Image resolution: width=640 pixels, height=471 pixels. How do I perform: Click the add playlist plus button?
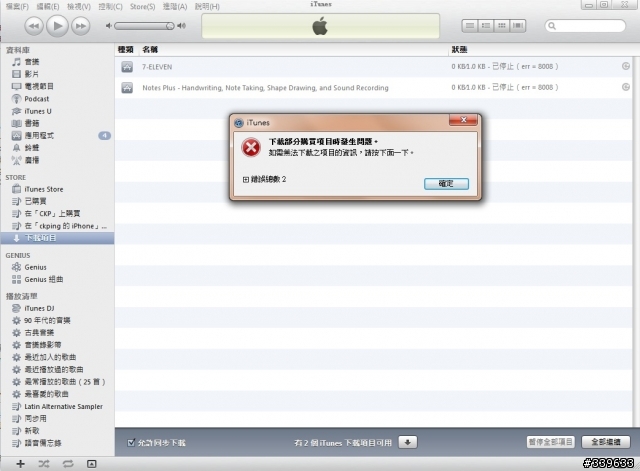(20, 464)
